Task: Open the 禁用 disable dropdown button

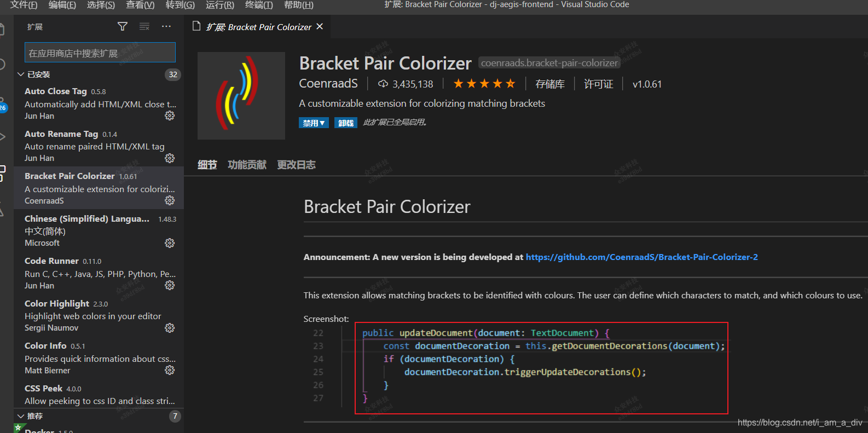Action: tap(314, 123)
